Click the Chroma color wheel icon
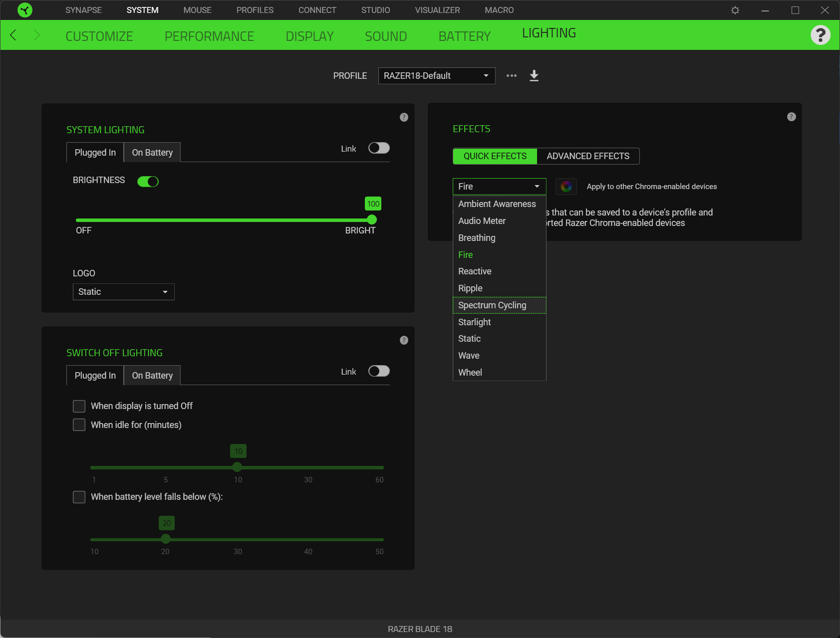 tap(566, 187)
